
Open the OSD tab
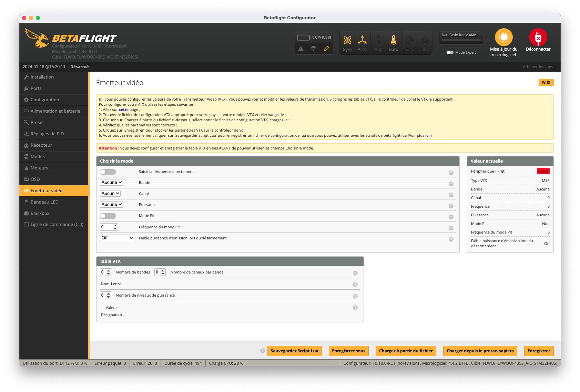tap(54, 179)
